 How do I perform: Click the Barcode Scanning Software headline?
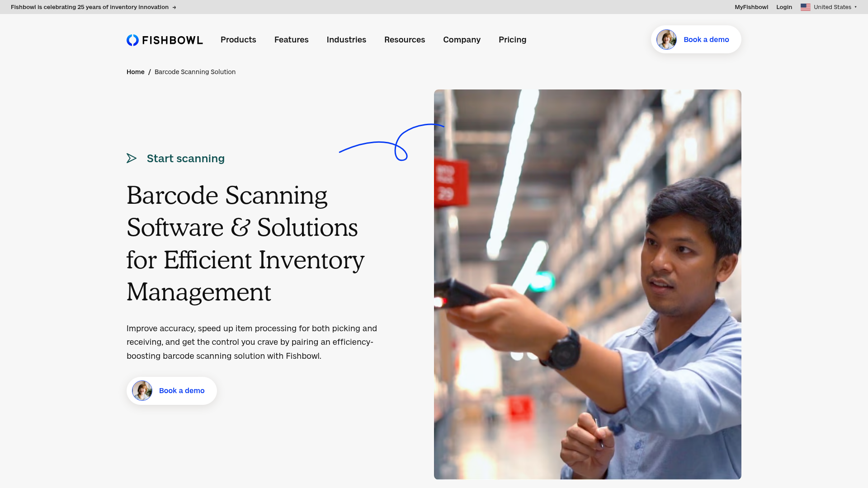[x=245, y=244]
